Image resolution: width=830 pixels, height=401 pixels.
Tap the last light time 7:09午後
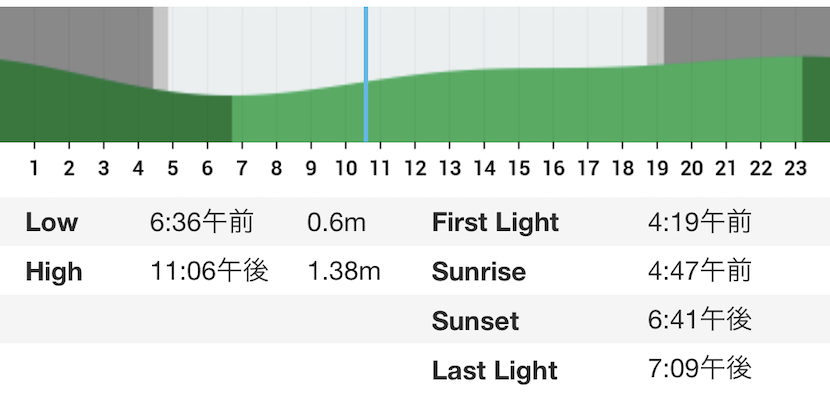[699, 369]
